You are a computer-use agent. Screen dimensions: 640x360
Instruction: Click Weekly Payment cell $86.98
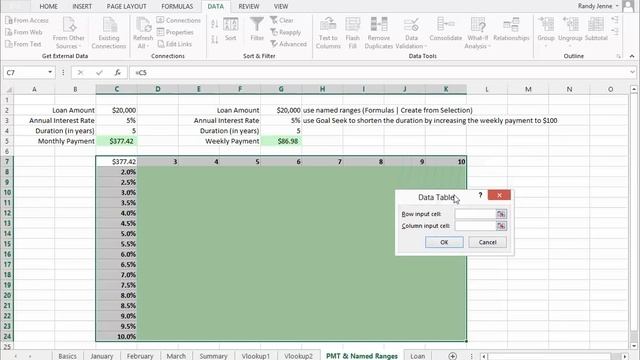point(281,141)
